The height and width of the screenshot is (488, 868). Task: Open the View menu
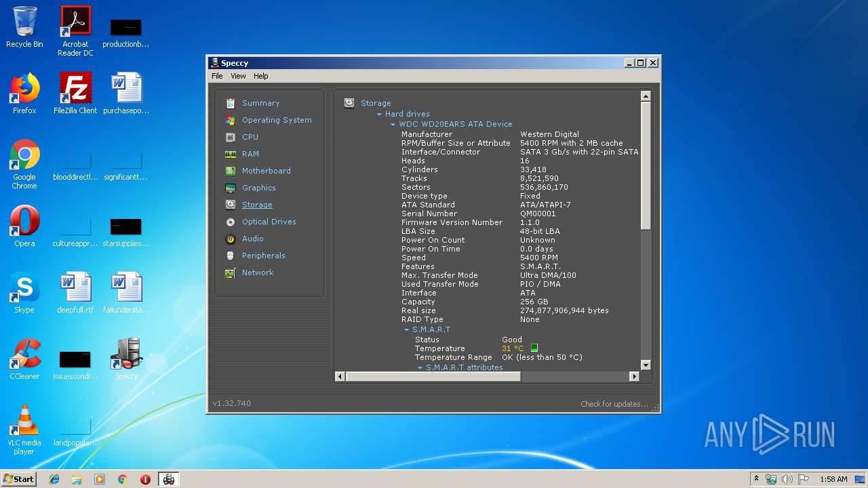click(238, 76)
